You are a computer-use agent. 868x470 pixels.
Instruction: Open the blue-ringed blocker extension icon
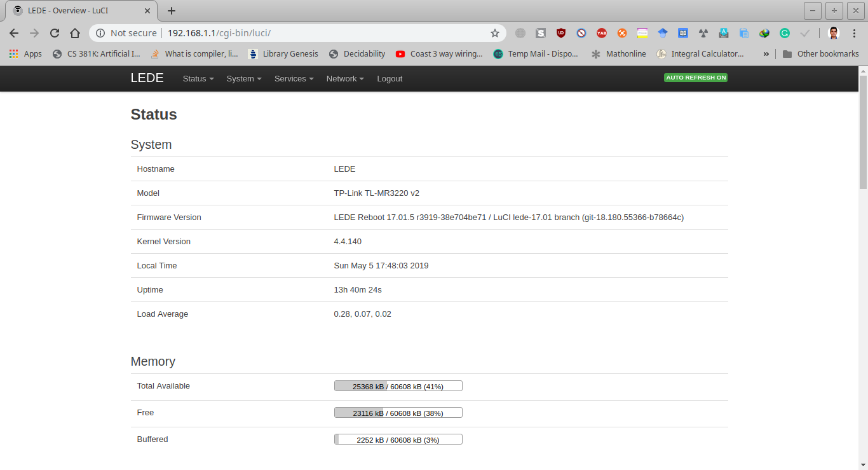pos(581,33)
